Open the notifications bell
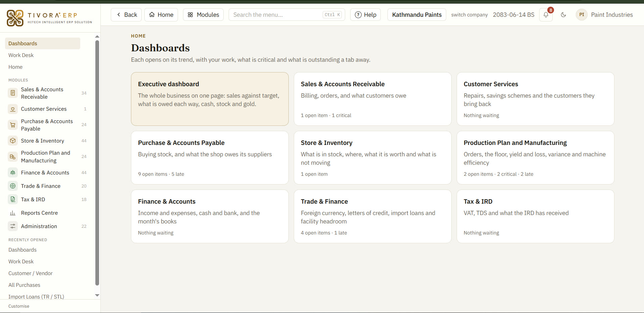 point(546,15)
